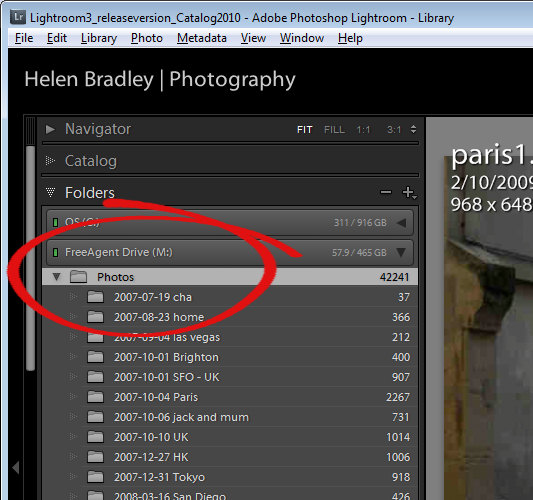Select the 2007-07-19 cha folder

pyautogui.click(x=230, y=297)
